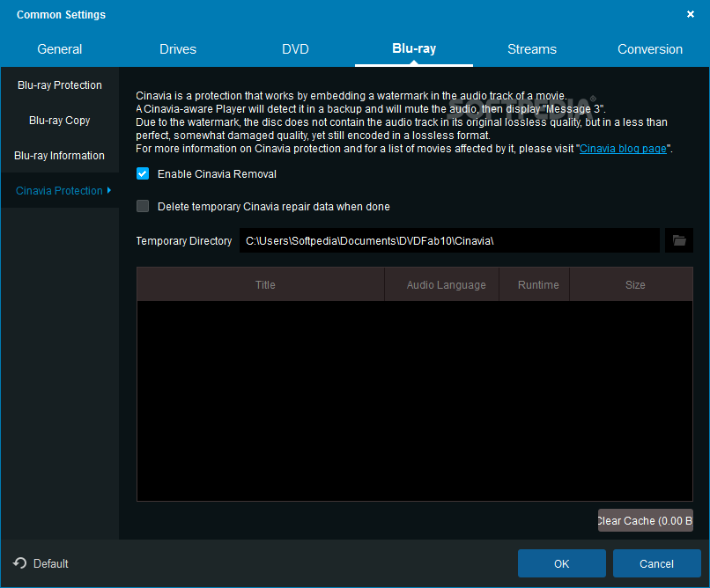Select Blu-ray Copy in sidebar

click(60, 121)
